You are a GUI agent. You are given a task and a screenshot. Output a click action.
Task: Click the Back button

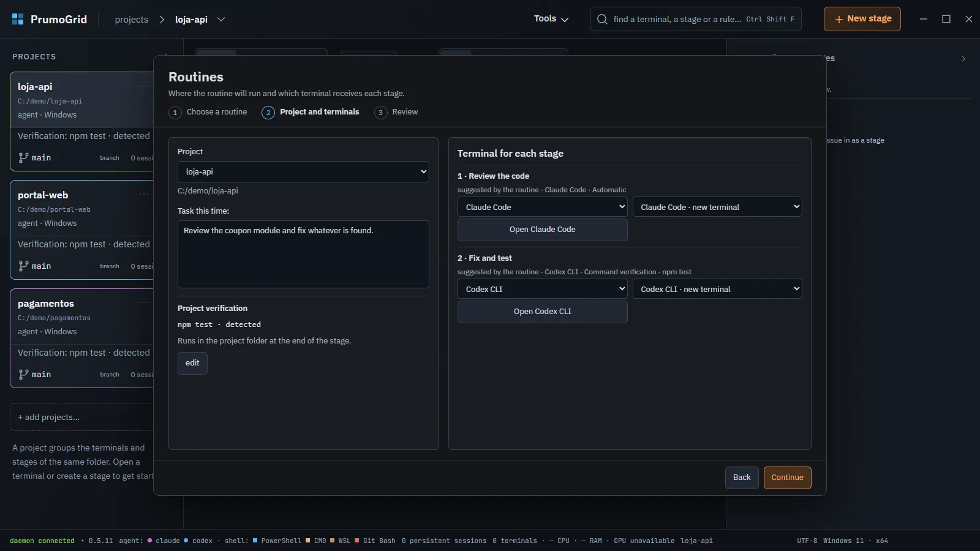[742, 478]
